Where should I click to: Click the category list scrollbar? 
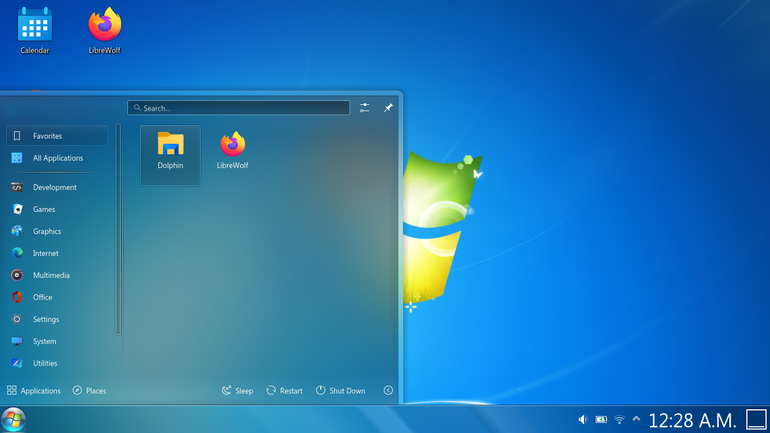coord(118,229)
